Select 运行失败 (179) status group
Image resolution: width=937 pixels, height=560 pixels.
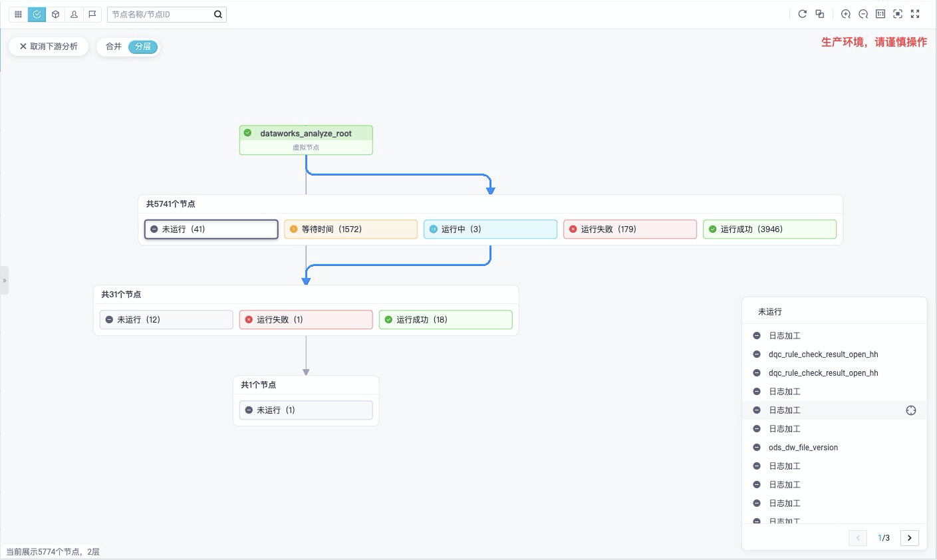[630, 229]
